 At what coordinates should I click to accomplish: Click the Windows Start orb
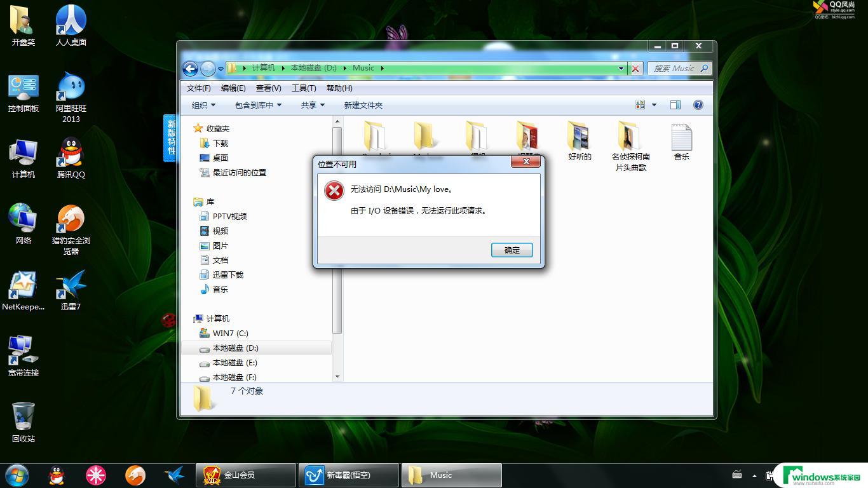(17, 475)
